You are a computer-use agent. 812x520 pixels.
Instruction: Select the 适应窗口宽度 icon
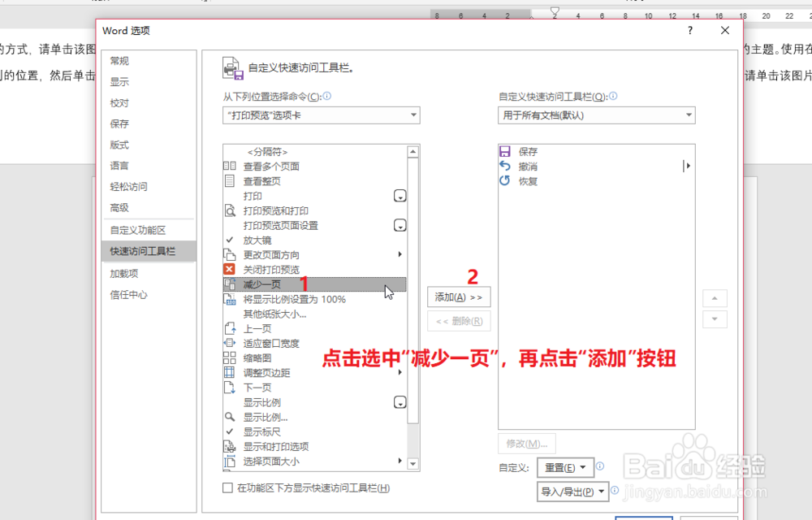click(x=230, y=343)
